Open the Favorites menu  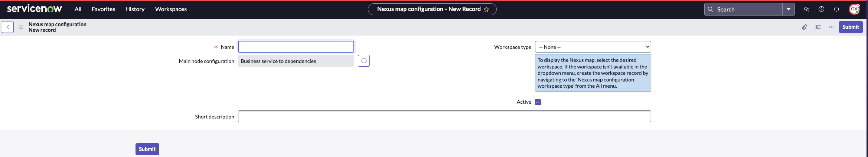coord(103,9)
